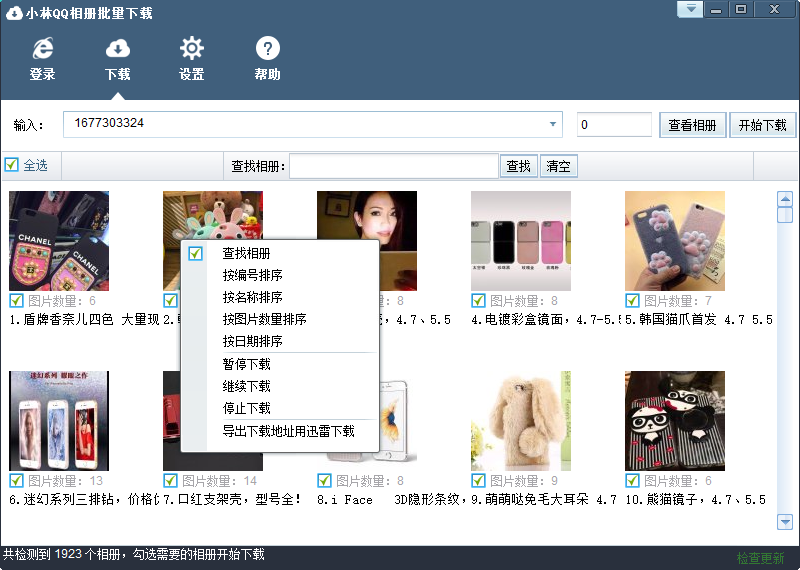800x570 pixels.
Task: Uncheck album 10 熊猫镜子 checkbox
Action: pyautogui.click(x=632, y=480)
